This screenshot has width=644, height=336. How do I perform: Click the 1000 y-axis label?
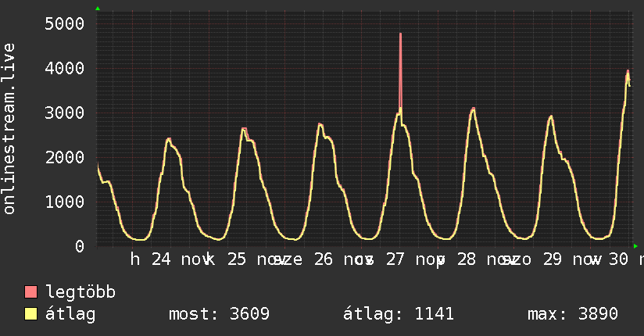click(x=65, y=202)
